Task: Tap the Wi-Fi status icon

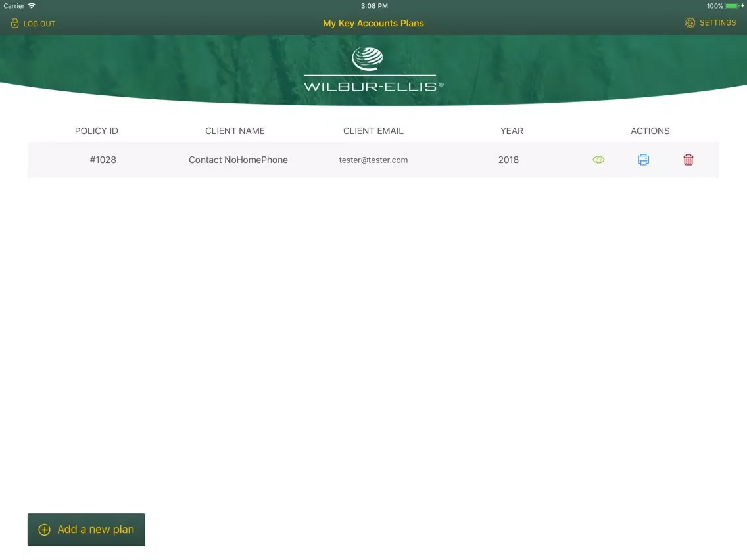Action: (x=32, y=6)
